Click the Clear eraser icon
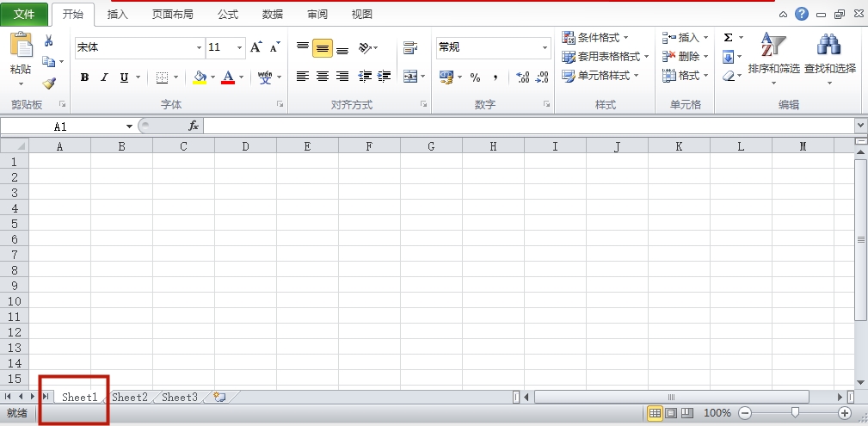Screen dimensions: 868x426 coord(729,76)
